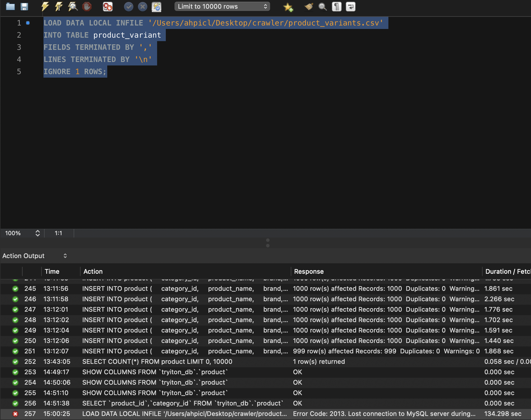Click time 13:12:02 in row 248
The image size is (531, 420).
(56, 320)
